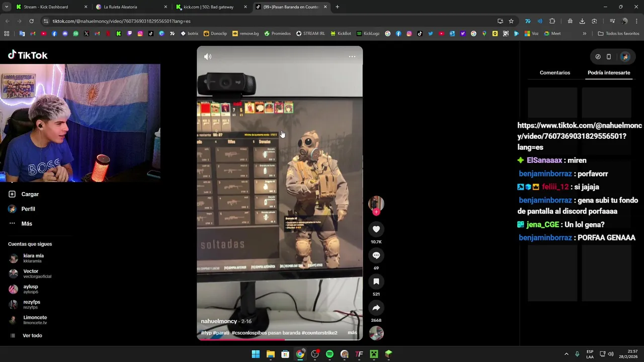Open the #csconlospibes hashtag
Image resolution: width=644 pixels, height=362 pixels.
[x=249, y=333]
